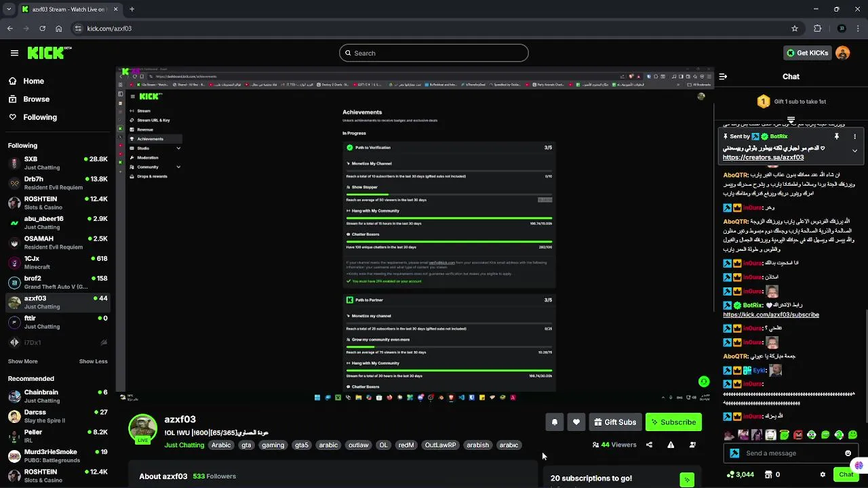Screen dimensions: 868x488
Task: Click the user icon next to the report triangle
Action: [x=692, y=445]
